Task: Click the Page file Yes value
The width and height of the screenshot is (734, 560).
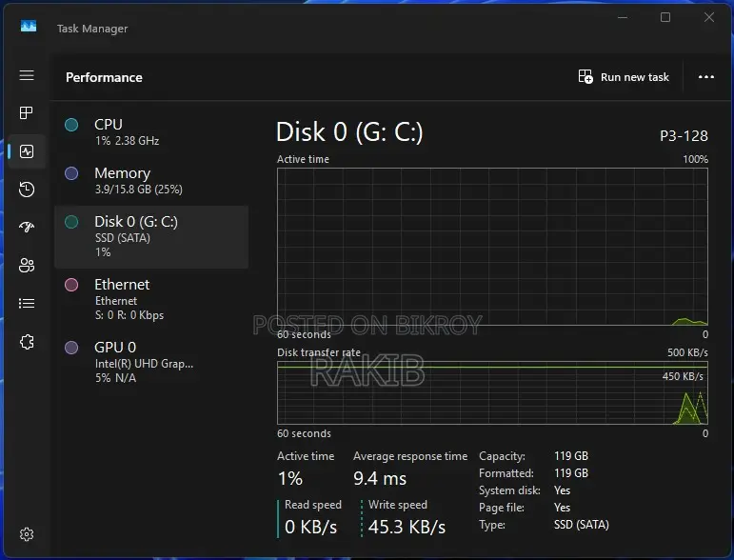Action: pyautogui.click(x=563, y=508)
